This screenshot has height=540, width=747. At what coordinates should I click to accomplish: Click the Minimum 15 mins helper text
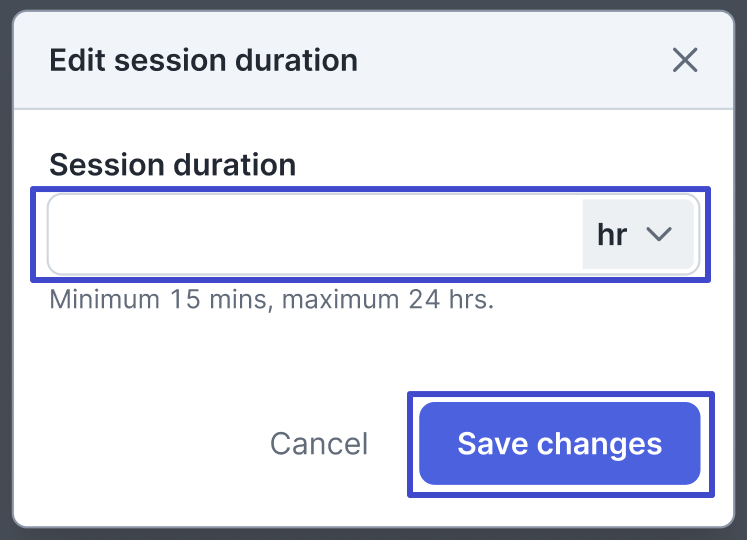click(271, 300)
